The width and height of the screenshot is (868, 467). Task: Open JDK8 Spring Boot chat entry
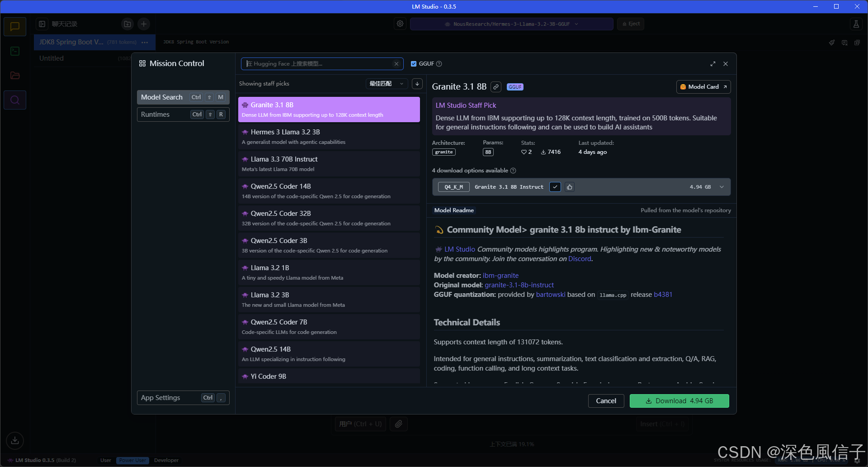pyautogui.click(x=94, y=42)
